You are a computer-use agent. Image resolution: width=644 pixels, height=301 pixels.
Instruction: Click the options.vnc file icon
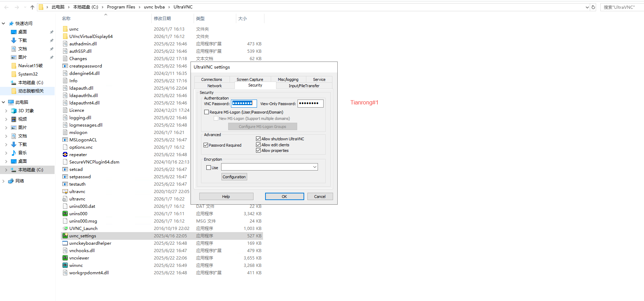click(65, 147)
